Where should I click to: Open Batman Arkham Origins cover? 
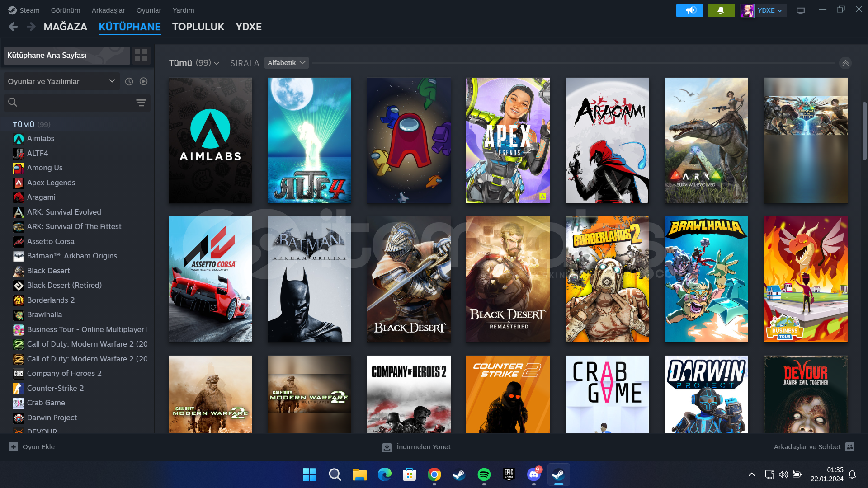pyautogui.click(x=309, y=279)
